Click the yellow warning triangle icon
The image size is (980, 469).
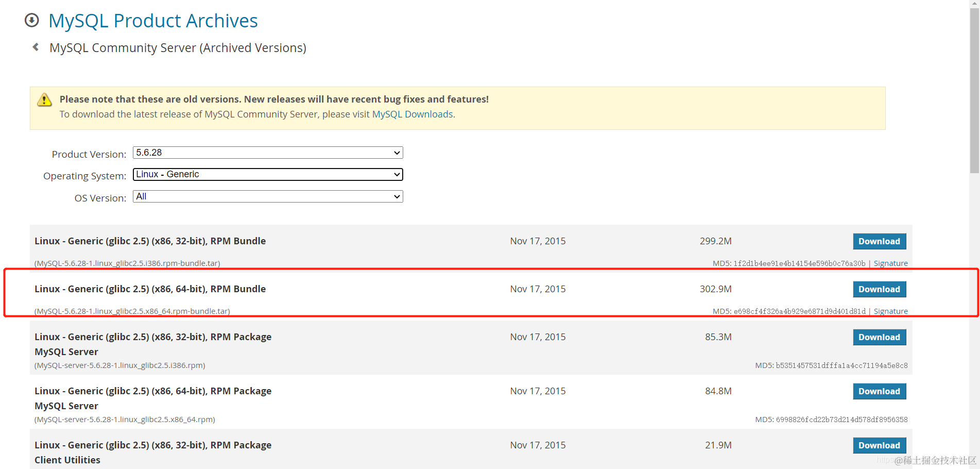(45, 99)
